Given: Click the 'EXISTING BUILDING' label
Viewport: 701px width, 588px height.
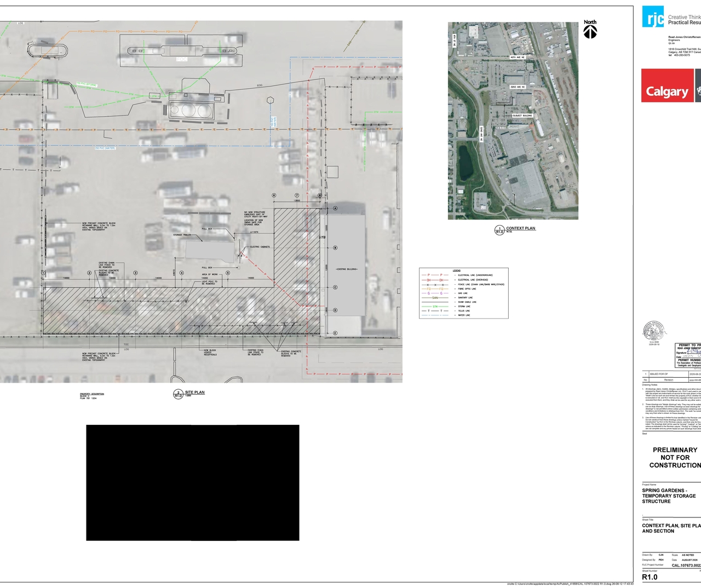Looking at the screenshot, I should 346,270.
